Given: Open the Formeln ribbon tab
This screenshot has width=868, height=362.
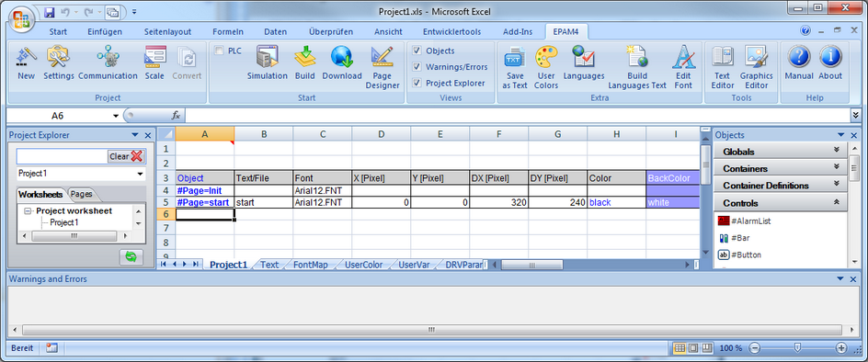Looking at the screenshot, I should (228, 31).
